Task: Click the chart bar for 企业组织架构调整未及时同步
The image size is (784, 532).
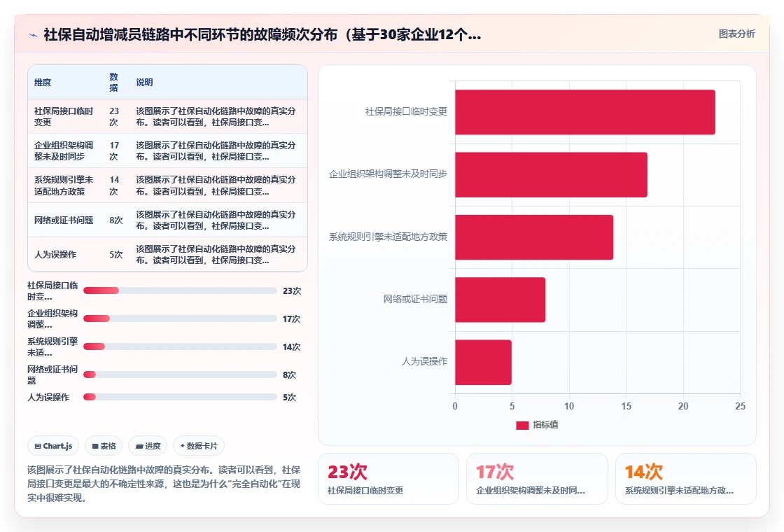Action: coord(551,174)
